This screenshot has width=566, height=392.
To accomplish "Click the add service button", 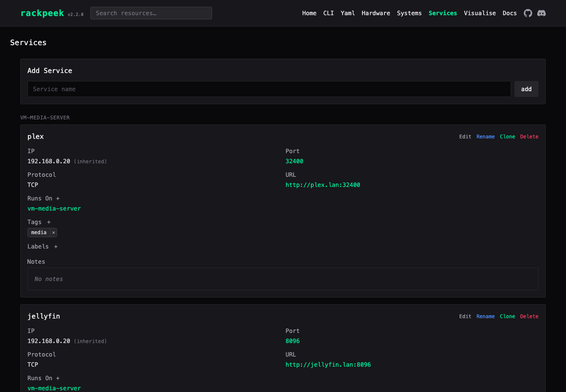I will pos(526,89).
